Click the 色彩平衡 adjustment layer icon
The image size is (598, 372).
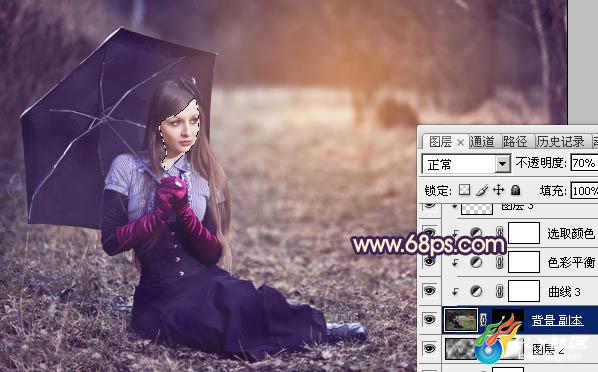point(476,262)
